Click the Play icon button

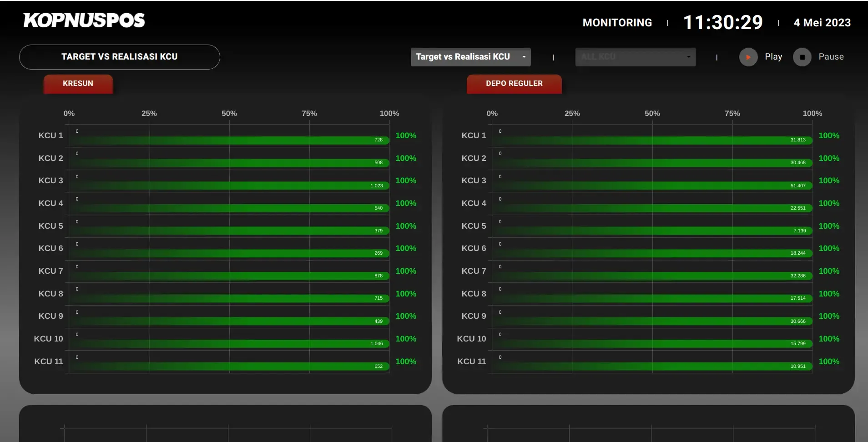tap(748, 57)
